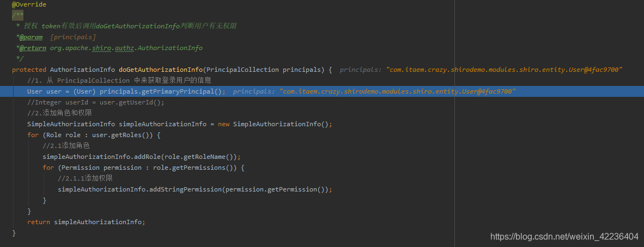Click the comment "//2.1添加角色"
644x247 pixels.
pyautogui.click(x=66, y=146)
